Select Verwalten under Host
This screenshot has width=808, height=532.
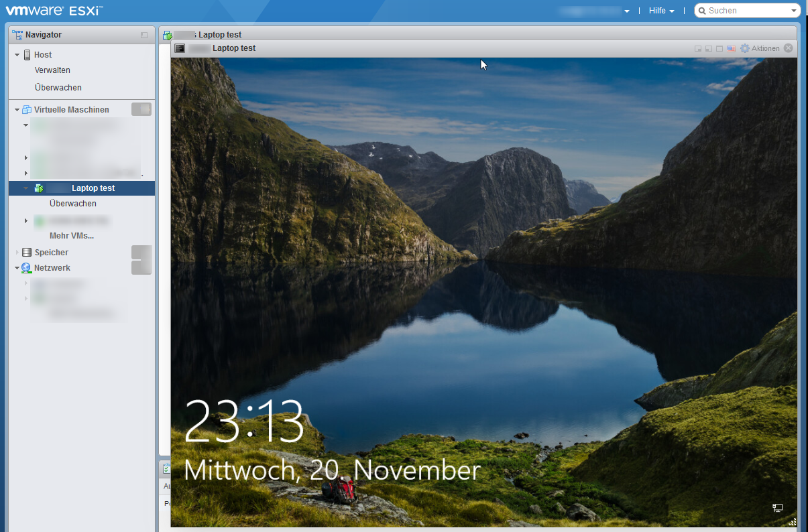[x=52, y=70]
